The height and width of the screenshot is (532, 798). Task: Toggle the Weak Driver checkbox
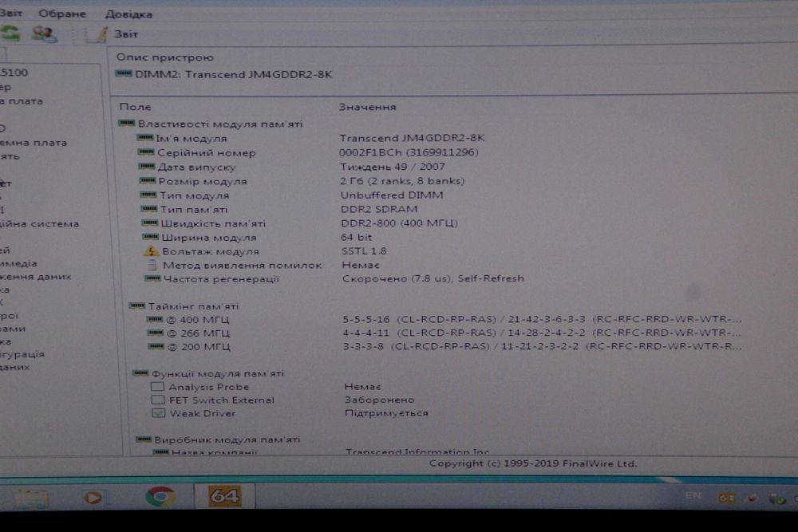[158, 413]
